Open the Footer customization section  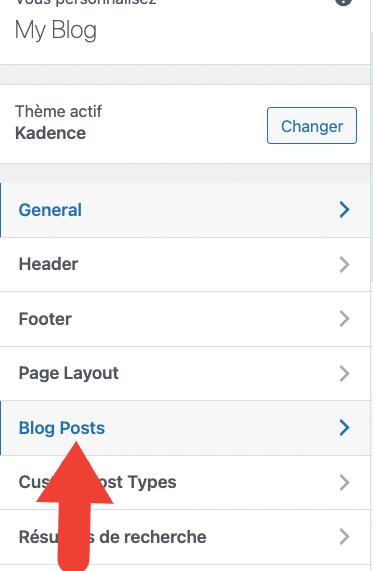point(185,319)
